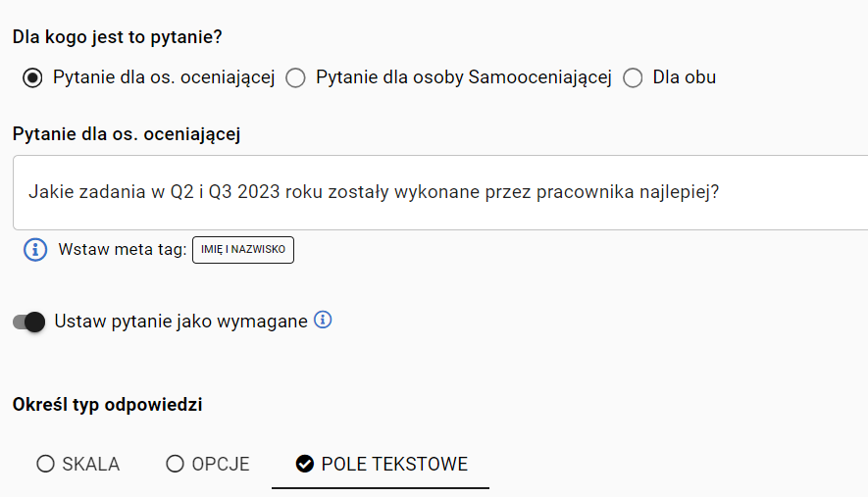Switch to the SKALA answer type tab

[x=78, y=464]
